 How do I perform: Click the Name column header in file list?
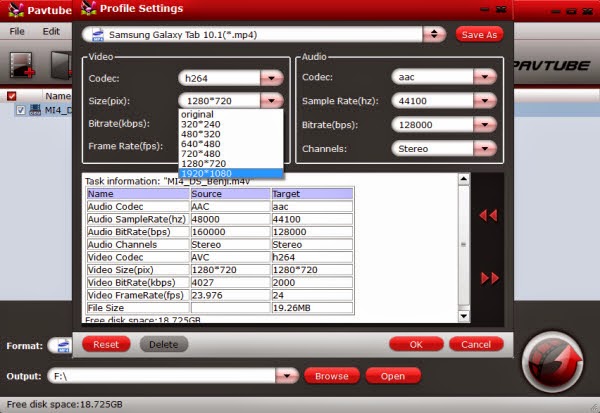58,96
